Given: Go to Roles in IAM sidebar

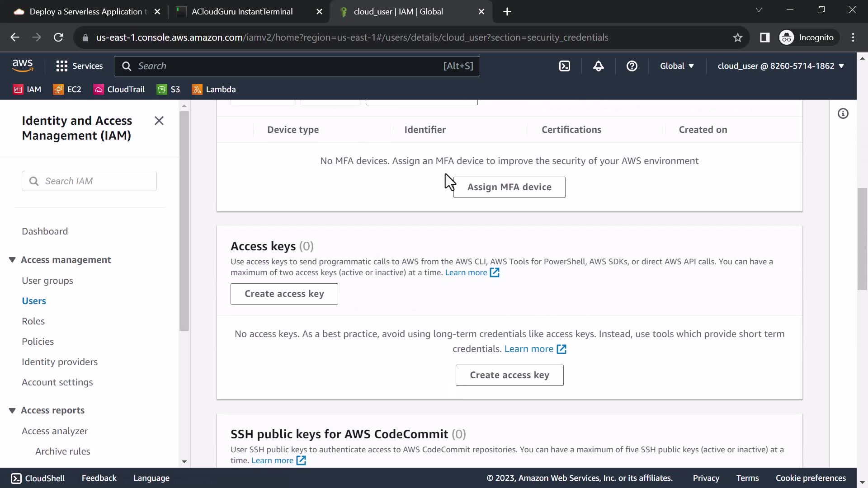Looking at the screenshot, I should [x=33, y=321].
